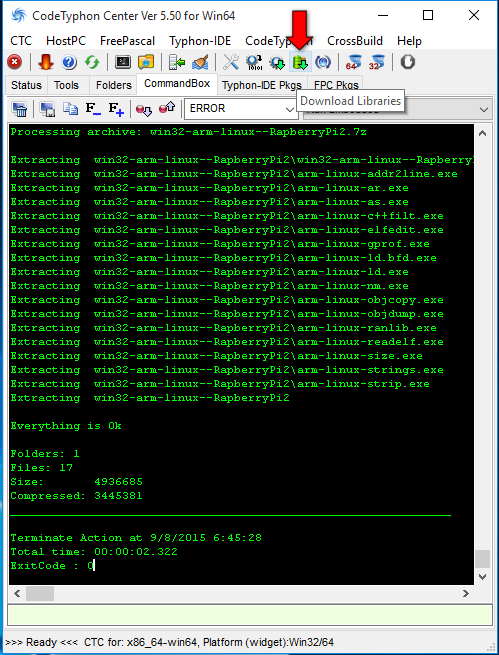Click the vertical scrollbar up arrow
The image size is (499, 655).
[483, 133]
